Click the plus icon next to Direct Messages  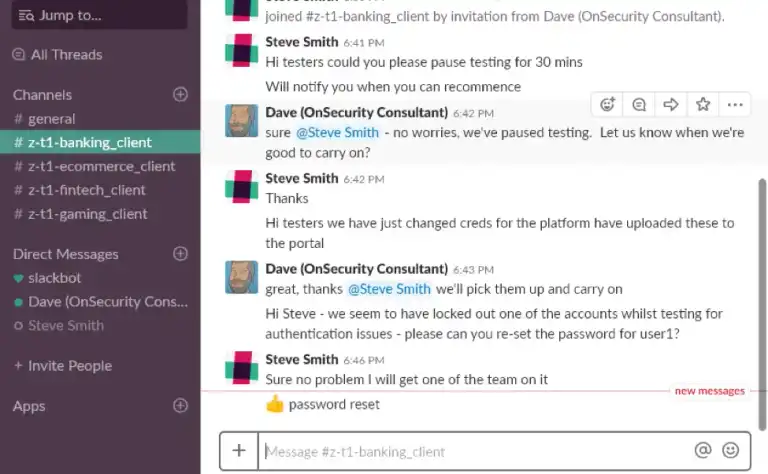click(180, 254)
